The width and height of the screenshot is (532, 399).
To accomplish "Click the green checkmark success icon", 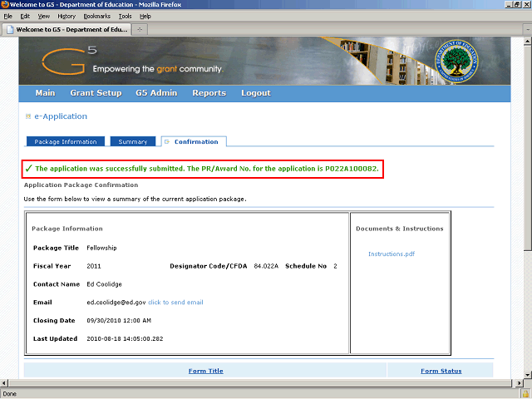I will coord(28,168).
